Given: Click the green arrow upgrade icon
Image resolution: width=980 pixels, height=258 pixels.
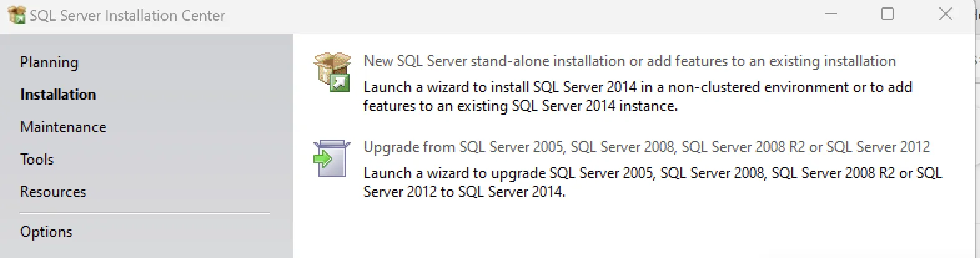Looking at the screenshot, I should (331, 158).
